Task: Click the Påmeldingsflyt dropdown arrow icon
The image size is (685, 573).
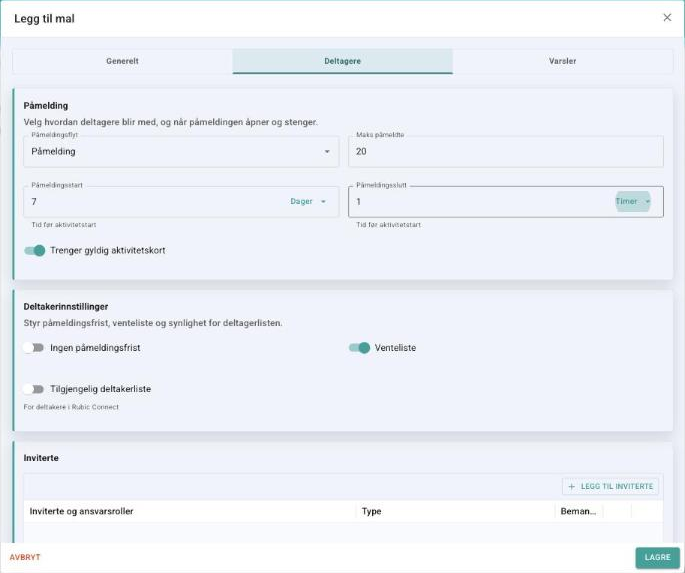Action: point(327,152)
